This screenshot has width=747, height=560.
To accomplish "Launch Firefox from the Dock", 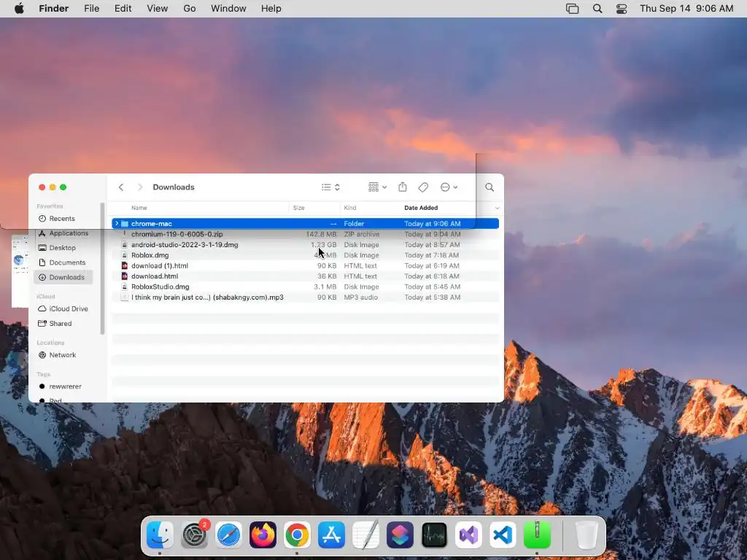I will 263,534.
